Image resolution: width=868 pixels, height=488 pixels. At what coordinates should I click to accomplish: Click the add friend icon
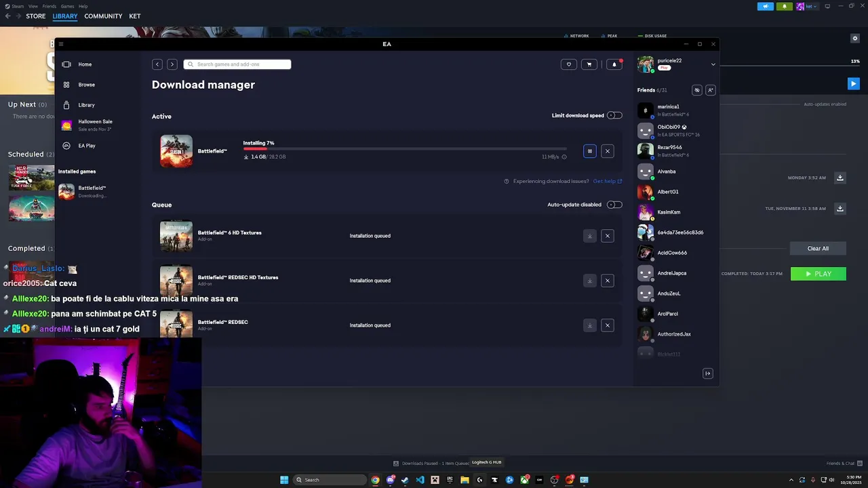[710, 90]
